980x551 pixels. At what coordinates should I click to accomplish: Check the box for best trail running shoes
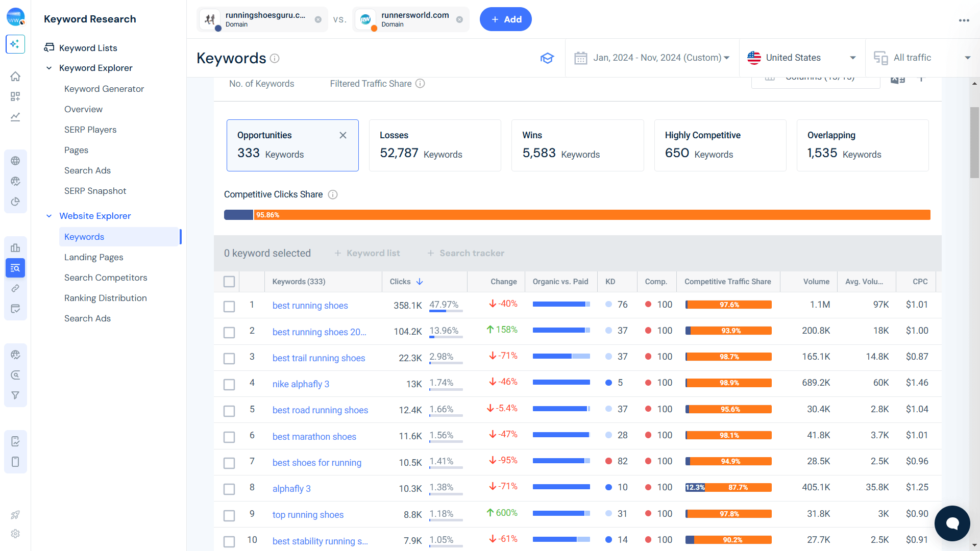coord(229,359)
